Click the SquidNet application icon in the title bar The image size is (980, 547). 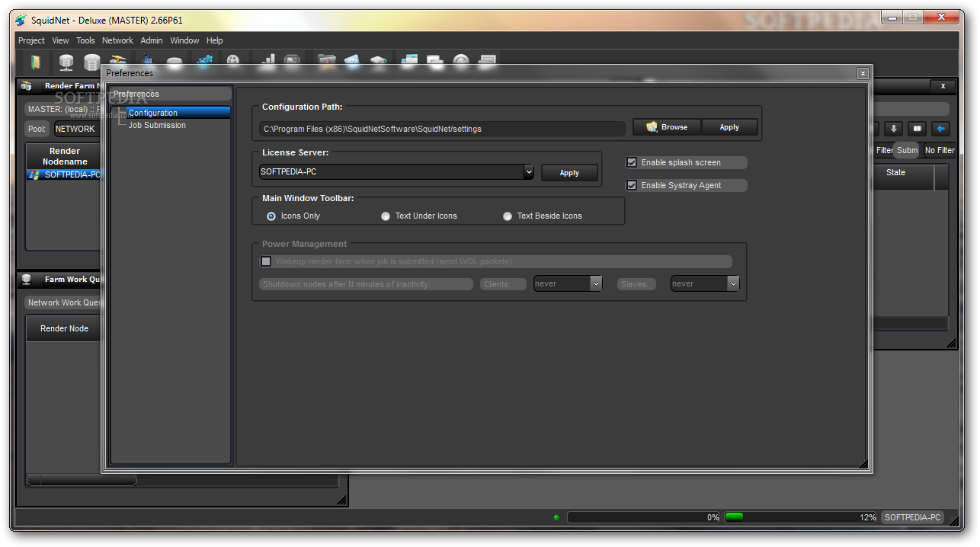(x=21, y=20)
